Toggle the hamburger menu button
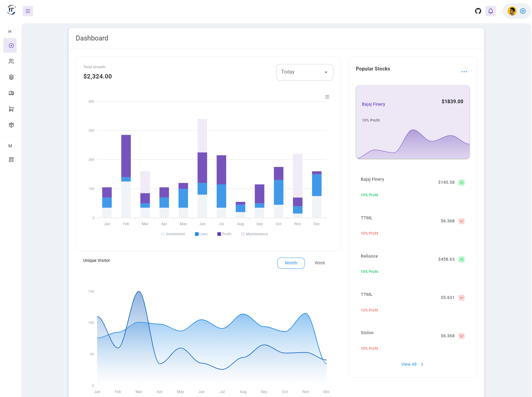532x397 pixels. coord(28,11)
